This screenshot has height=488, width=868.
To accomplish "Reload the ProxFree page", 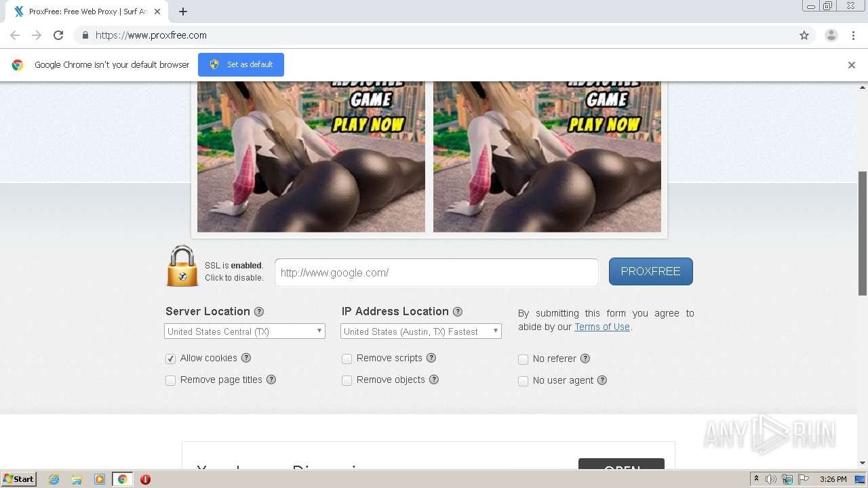I will (58, 35).
